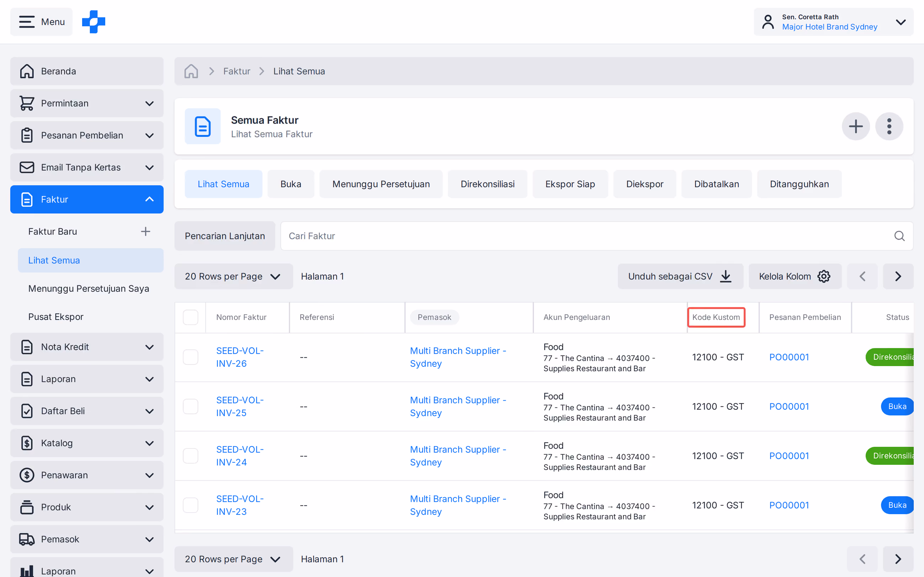
Task: Open the user account dropdown Coretta Rath
Action: [833, 22]
